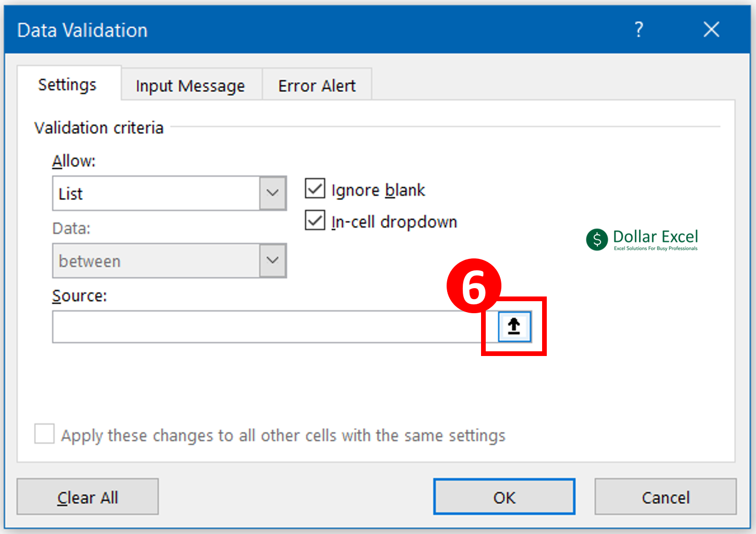Screen dimensions: 756x534
Task: Open the Error Alert tab
Action: point(317,86)
